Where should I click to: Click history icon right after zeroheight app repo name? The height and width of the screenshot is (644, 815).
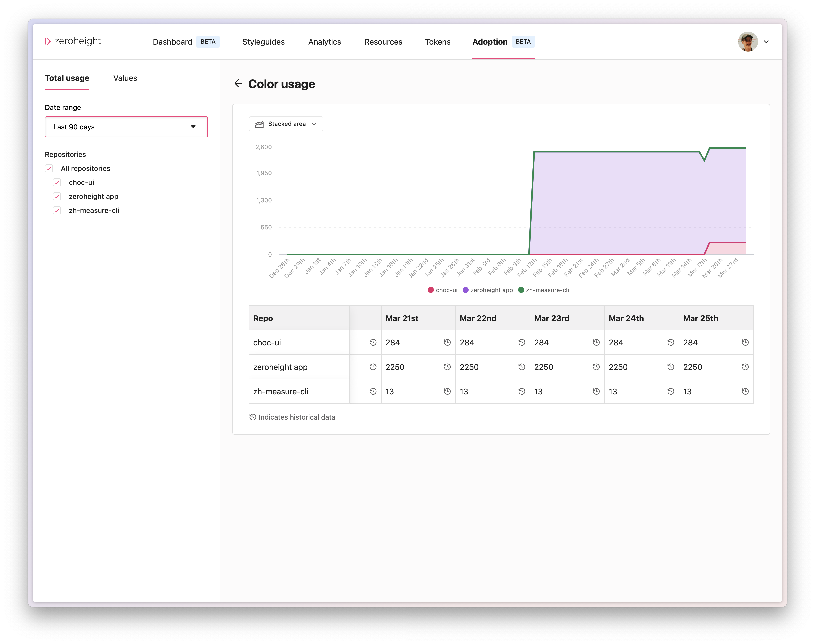tap(373, 367)
